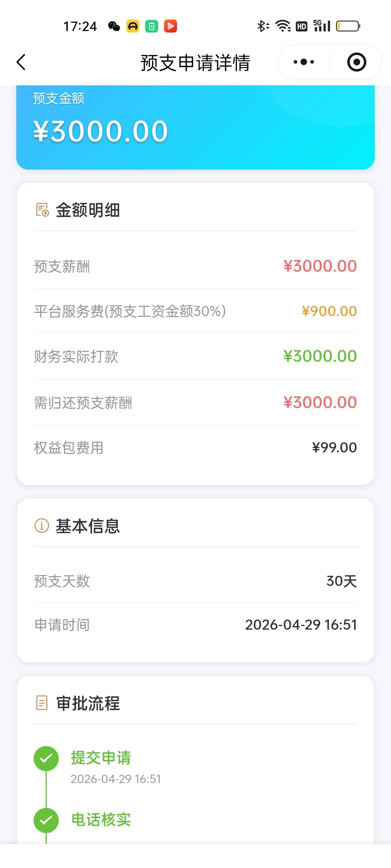The width and height of the screenshot is (391, 868).
Task: Tap the battery indicator in status bar
Action: point(348,26)
